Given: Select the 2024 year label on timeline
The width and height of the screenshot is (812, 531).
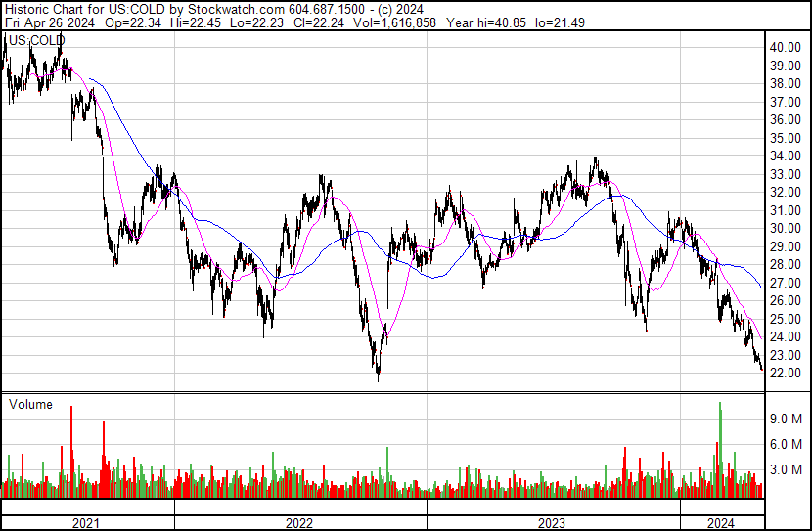Looking at the screenshot, I should coord(721,523).
